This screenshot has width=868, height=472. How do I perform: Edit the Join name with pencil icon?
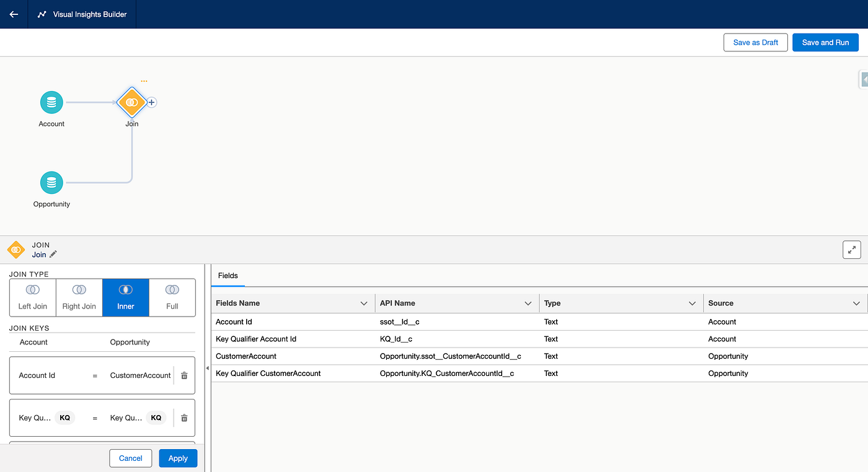[53, 255]
